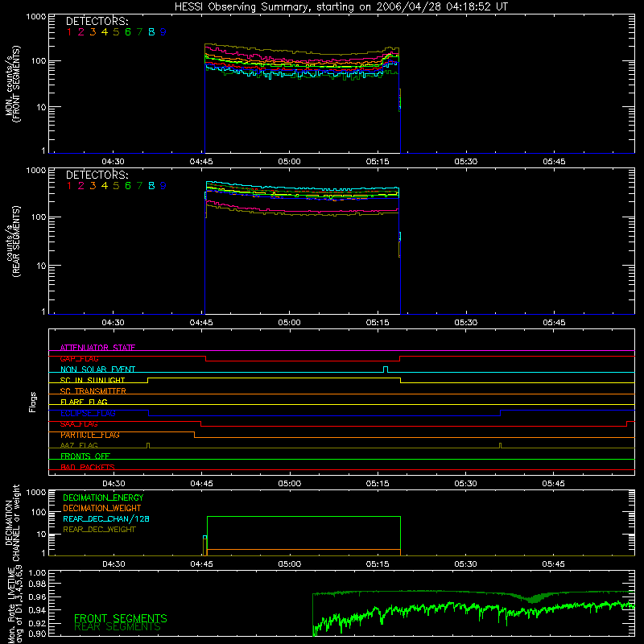Click the DECIMATION_WEIGHT legend entry
The image size is (644, 644).
point(102,509)
